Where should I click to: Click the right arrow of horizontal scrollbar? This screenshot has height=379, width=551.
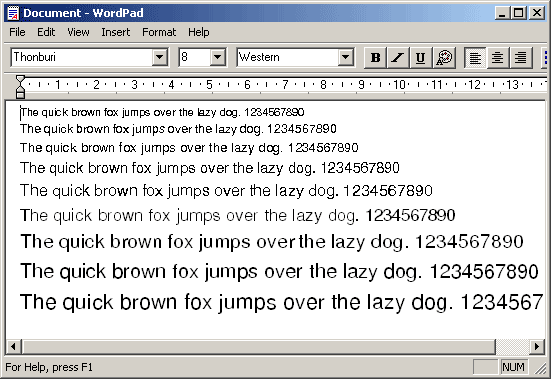pos(536,347)
